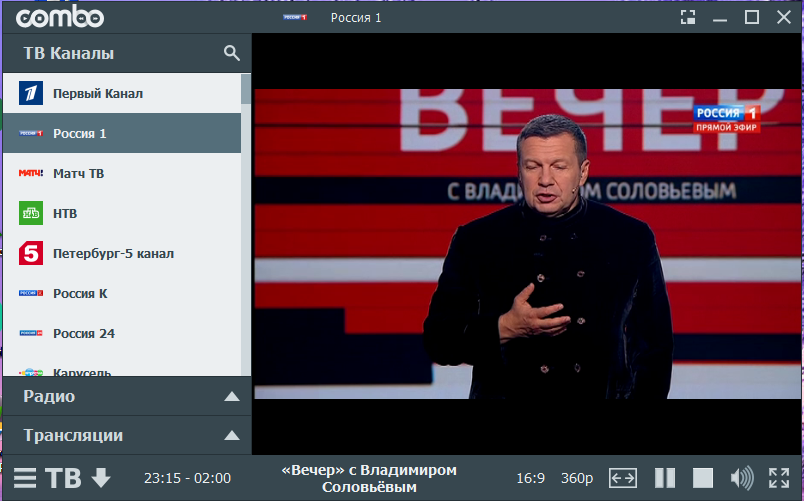Screen dimensions: 804x501
Task: Click the Россия К logo icon
Action: pyautogui.click(x=31, y=293)
